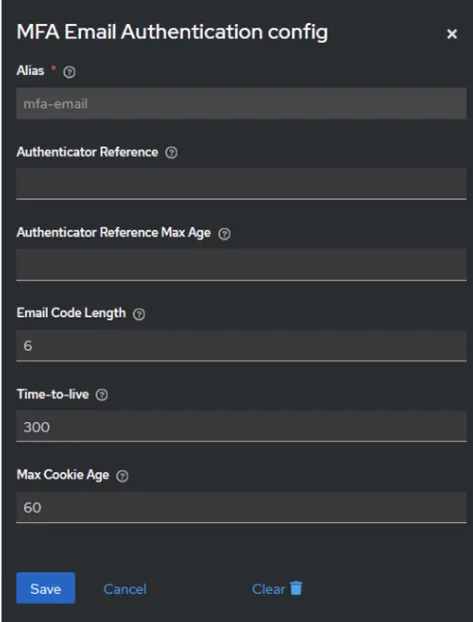The width and height of the screenshot is (473, 622).
Task: Click the trash can icon beside Clear
Action: [x=296, y=588]
